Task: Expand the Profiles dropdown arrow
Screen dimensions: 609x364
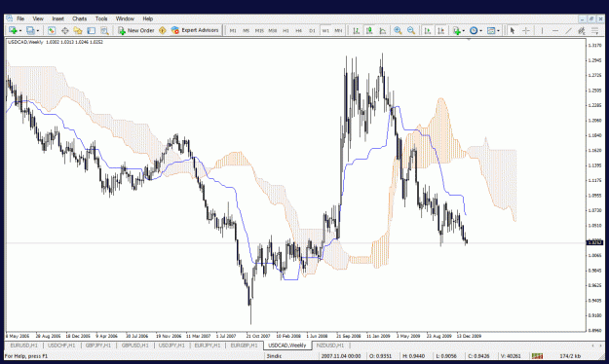Action: coord(37,30)
